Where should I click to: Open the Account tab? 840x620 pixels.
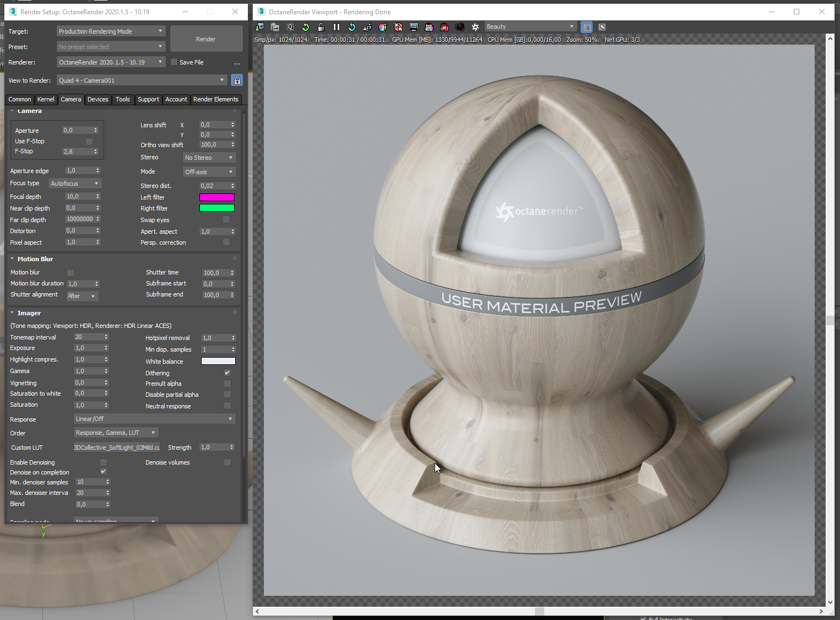176,99
